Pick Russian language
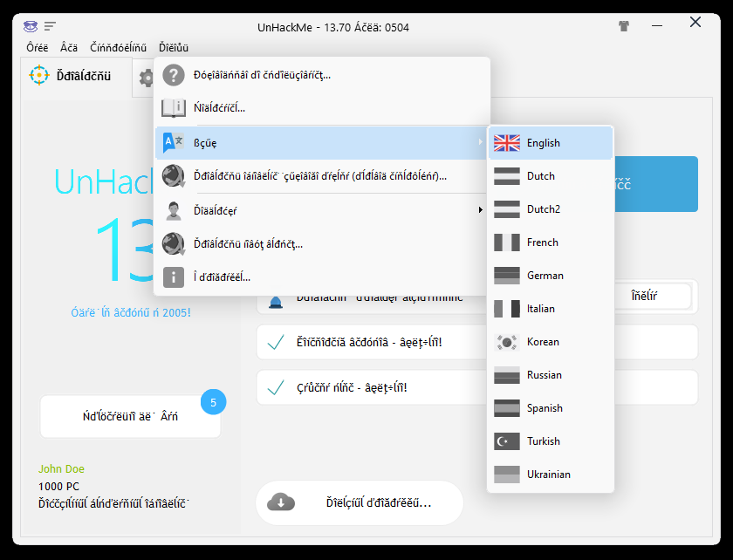This screenshot has width=733, height=560. pos(551,375)
